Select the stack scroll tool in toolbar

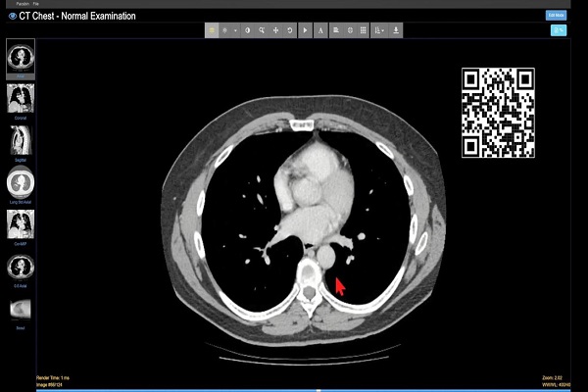tap(212, 30)
